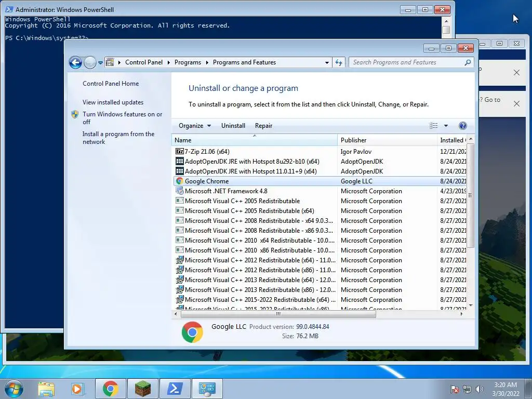Open Turn Windows features on or off

click(x=123, y=118)
